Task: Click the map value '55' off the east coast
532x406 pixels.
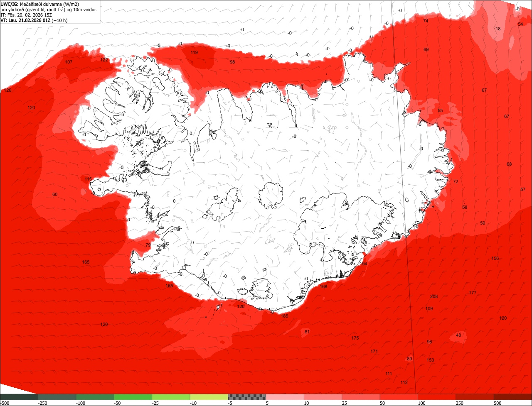Action: coord(440,111)
